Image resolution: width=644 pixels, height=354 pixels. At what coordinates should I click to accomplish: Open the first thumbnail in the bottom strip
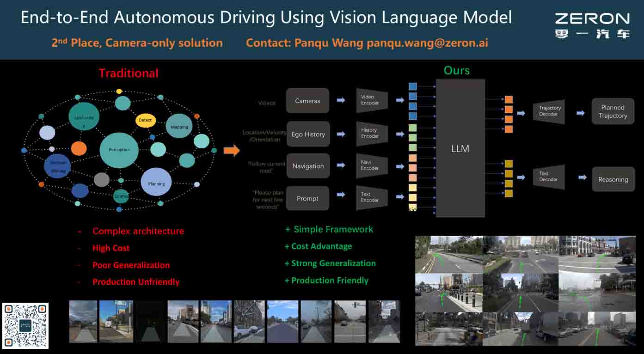(83, 321)
